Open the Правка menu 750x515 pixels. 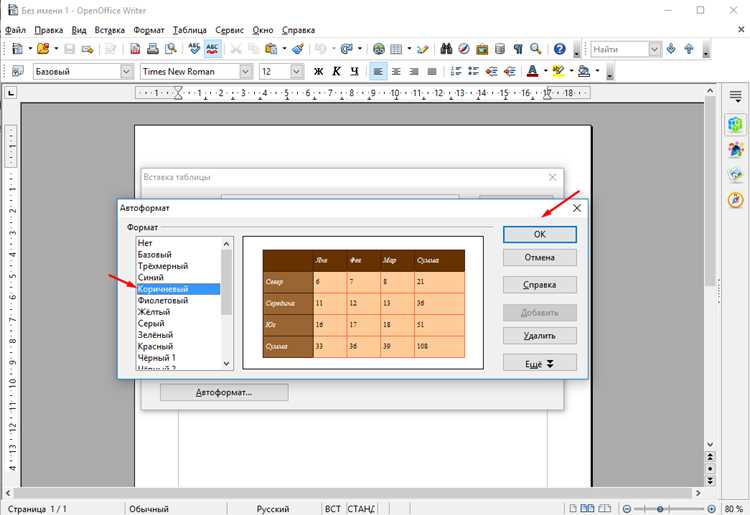tap(49, 30)
